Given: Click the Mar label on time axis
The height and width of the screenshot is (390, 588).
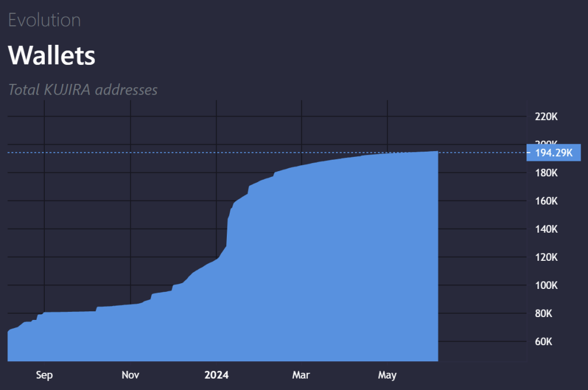Looking at the screenshot, I should (x=301, y=375).
